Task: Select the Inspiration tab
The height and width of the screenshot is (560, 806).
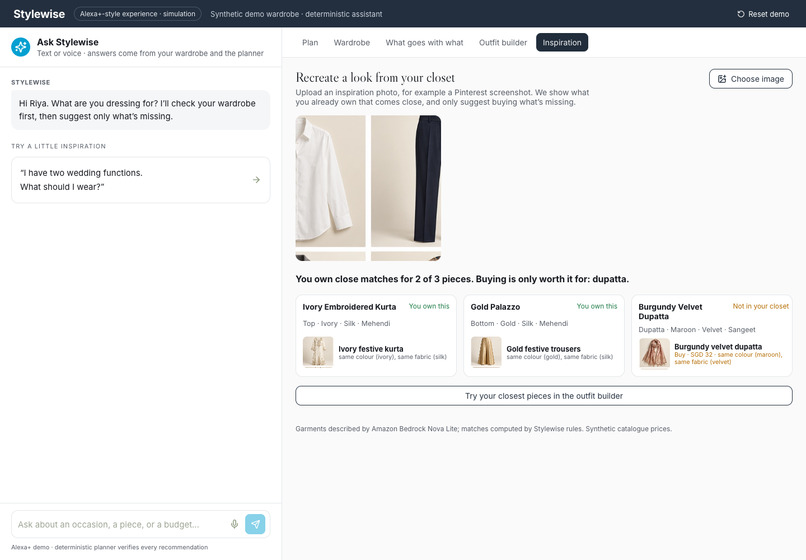Action: (x=562, y=43)
